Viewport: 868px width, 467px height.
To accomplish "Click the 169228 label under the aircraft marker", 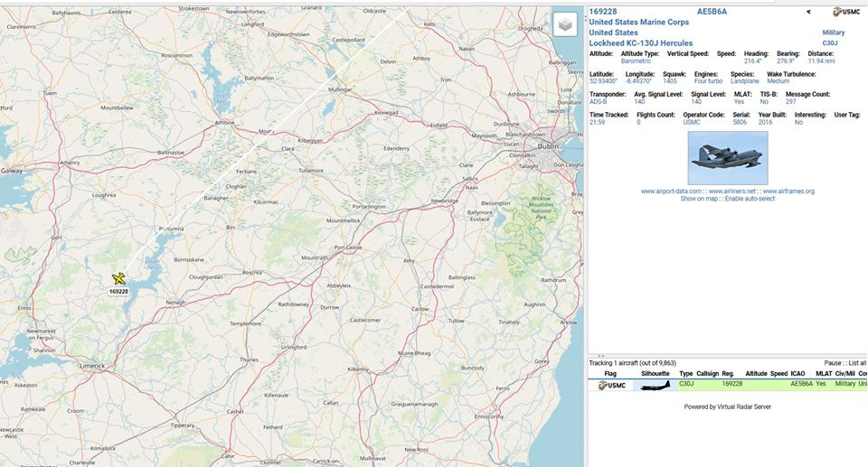I will [x=118, y=292].
